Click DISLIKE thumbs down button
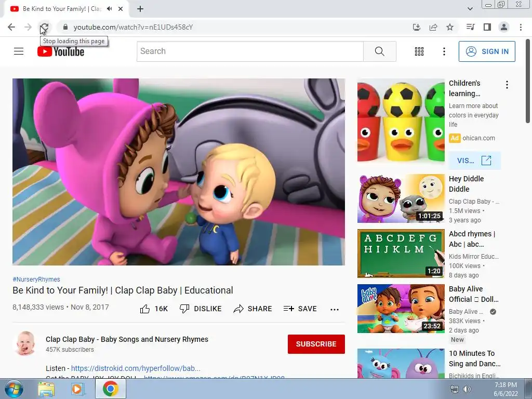 (201, 309)
